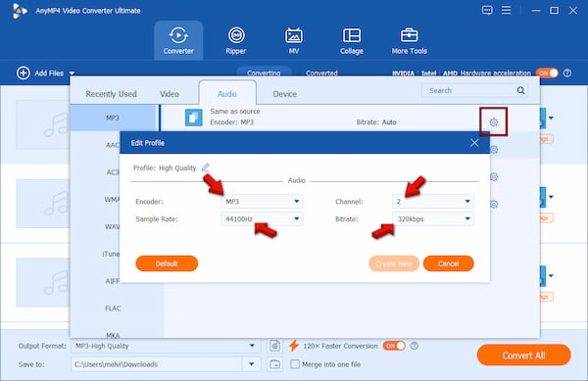Open the hamburger menu in title bar
The width and height of the screenshot is (588, 381).
click(x=507, y=10)
